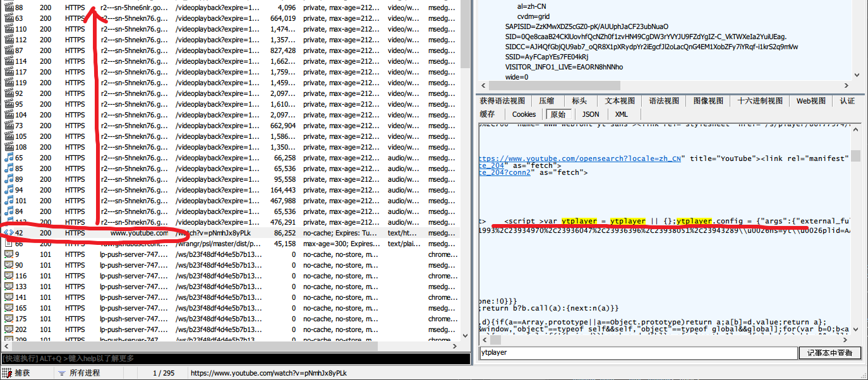
Task: Click the video icon of session 88
Action: pos(9,8)
